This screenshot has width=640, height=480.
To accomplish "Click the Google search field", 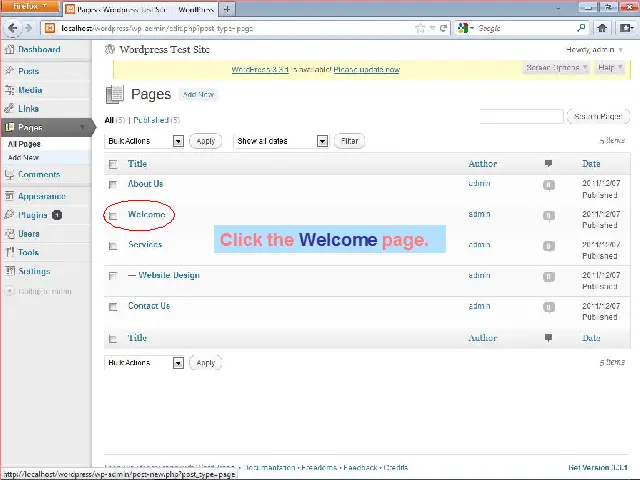I will pyautogui.click(x=526, y=28).
